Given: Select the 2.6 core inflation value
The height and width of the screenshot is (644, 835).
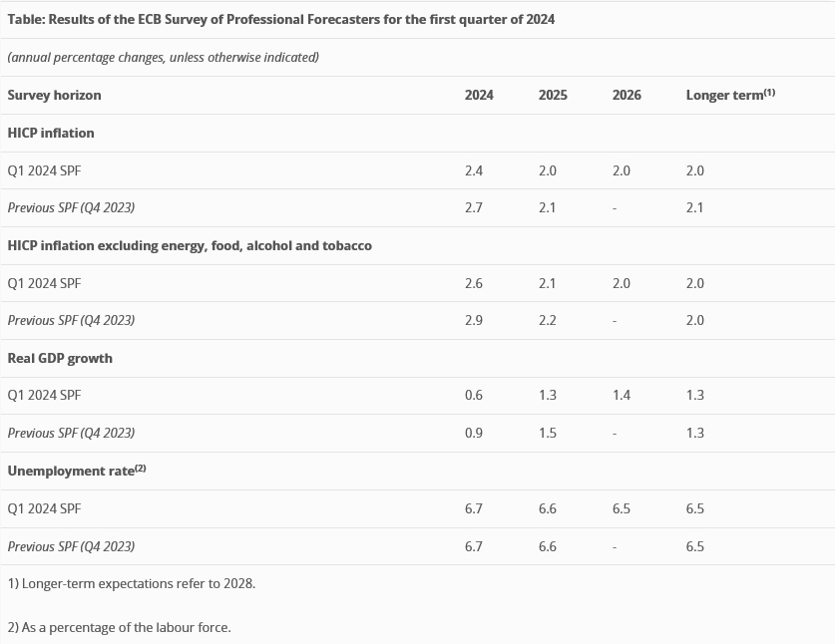Looking at the screenshot, I should pos(474,283).
